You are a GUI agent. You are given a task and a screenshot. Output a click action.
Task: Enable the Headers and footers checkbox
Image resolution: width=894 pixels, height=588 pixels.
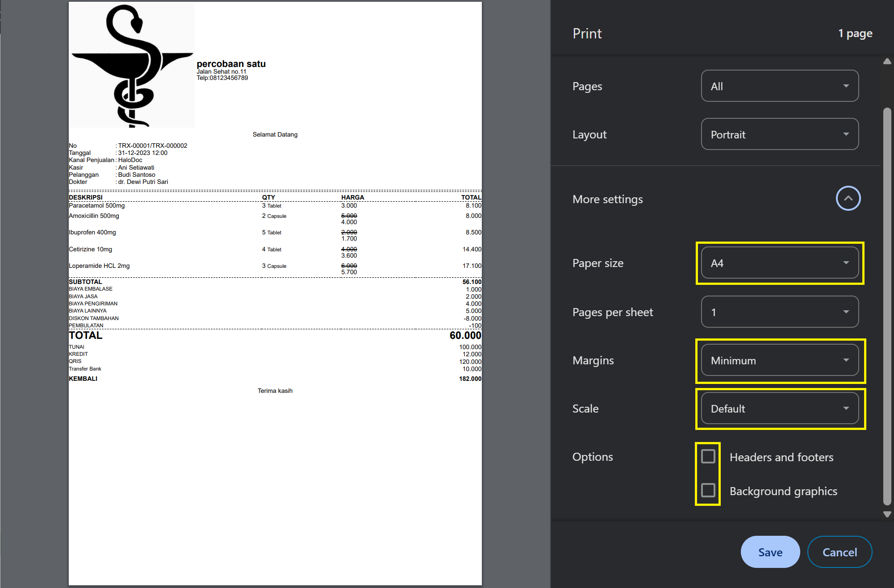pos(708,456)
